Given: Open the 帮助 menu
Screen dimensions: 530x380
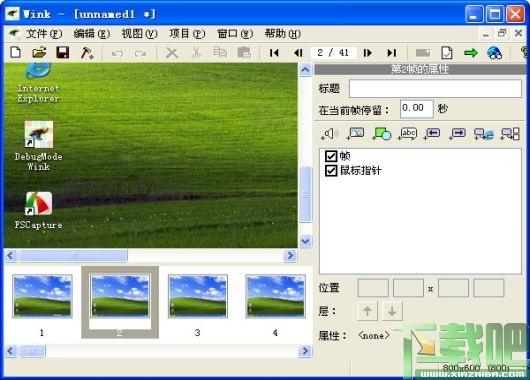Looking at the screenshot, I should 283,33.
